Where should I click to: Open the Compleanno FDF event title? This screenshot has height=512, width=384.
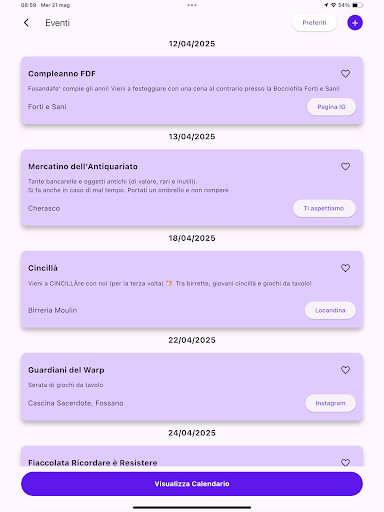point(62,74)
